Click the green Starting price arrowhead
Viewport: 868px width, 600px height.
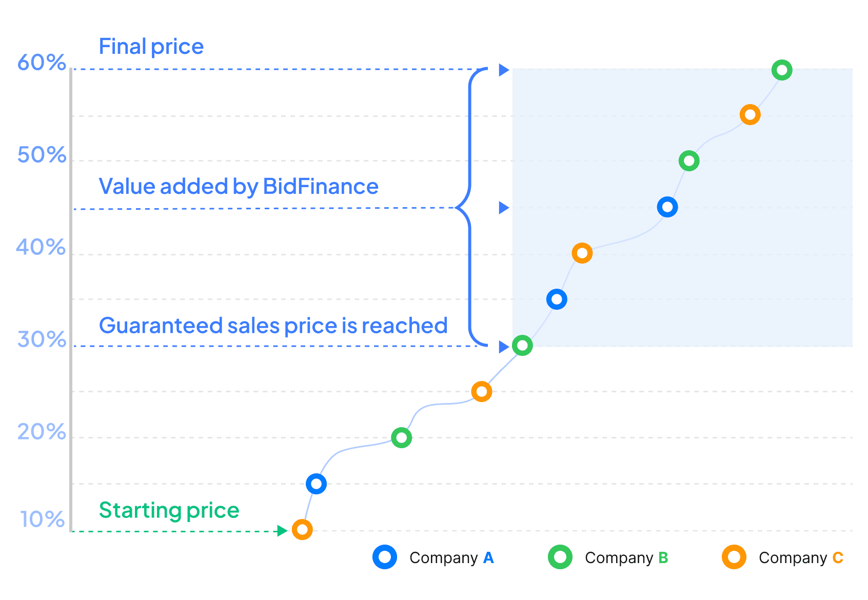pos(282,531)
